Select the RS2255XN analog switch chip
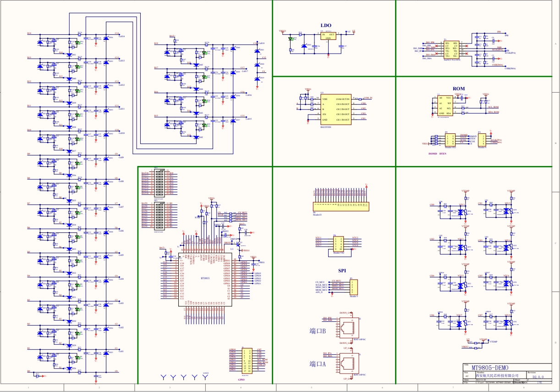The image size is (560, 392). (x=336, y=109)
